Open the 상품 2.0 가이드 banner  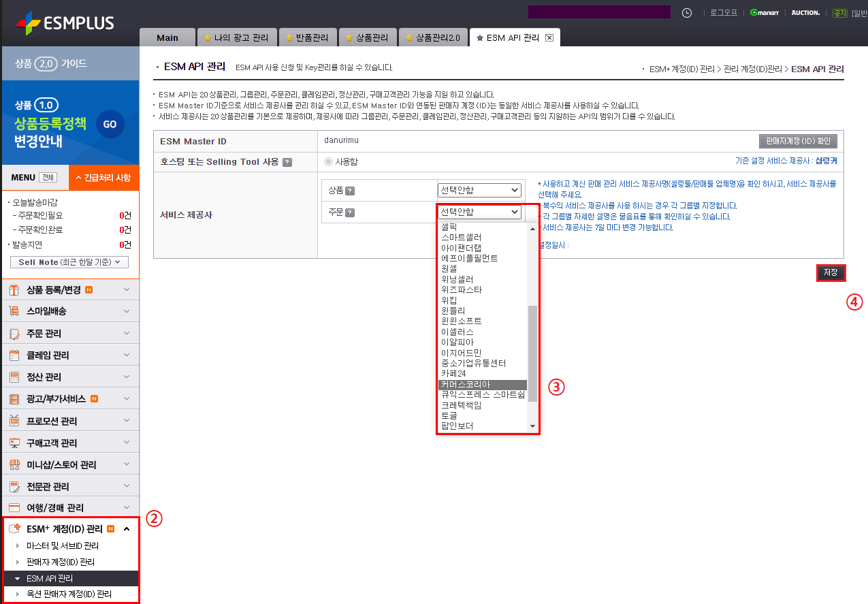[70, 64]
